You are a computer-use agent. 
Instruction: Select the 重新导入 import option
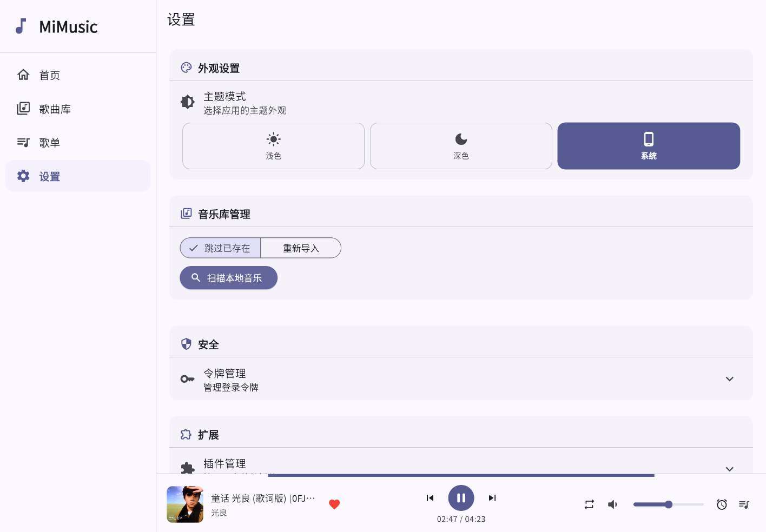(301, 248)
